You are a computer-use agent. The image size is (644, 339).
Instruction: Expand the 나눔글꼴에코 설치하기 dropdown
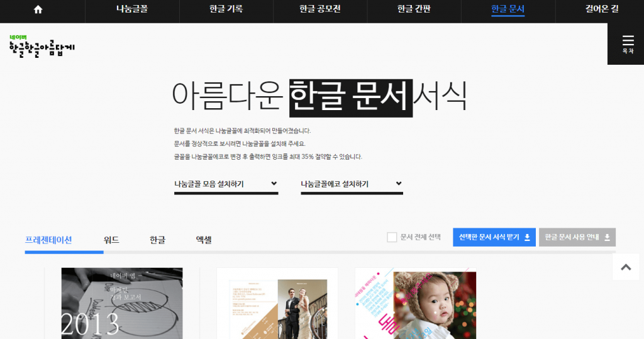(x=352, y=184)
